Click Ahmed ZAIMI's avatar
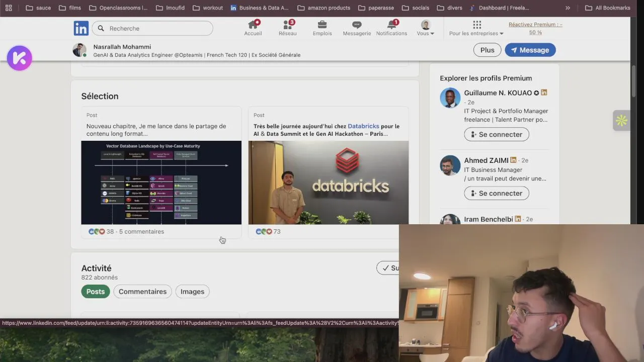 (450, 165)
